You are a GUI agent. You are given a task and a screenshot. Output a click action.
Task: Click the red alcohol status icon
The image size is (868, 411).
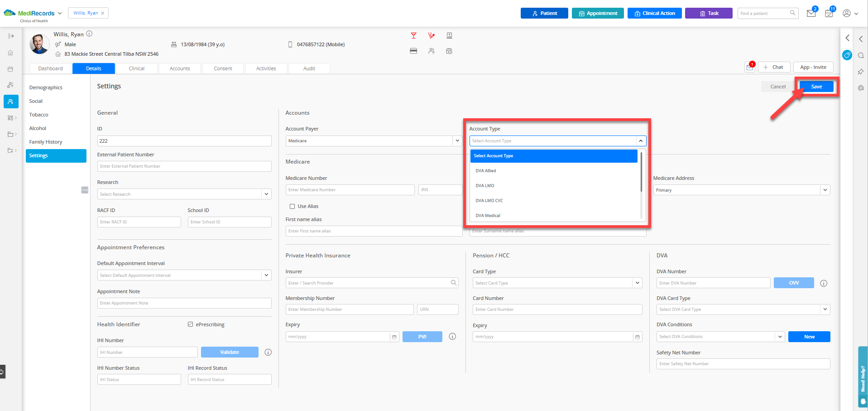(x=413, y=35)
